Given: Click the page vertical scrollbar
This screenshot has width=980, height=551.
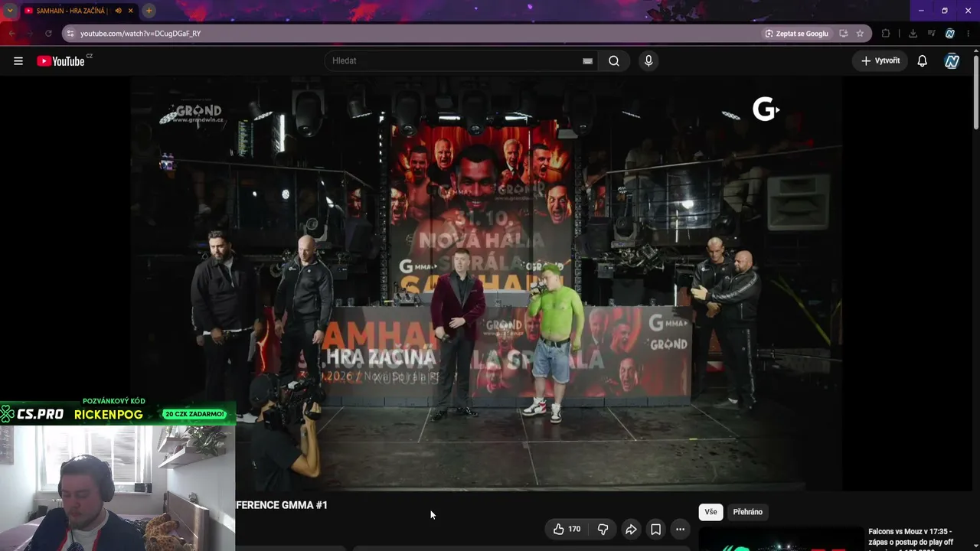Looking at the screenshot, I should coord(975,92).
